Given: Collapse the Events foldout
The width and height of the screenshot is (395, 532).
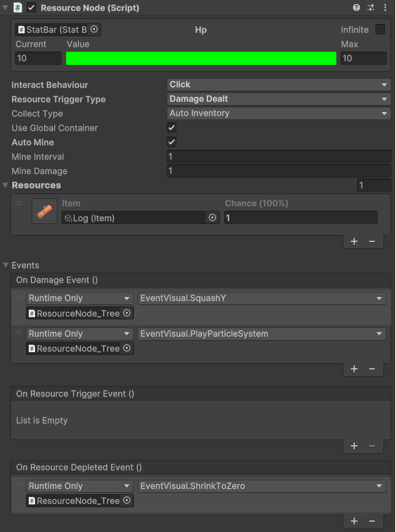Looking at the screenshot, I should pos(6,265).
